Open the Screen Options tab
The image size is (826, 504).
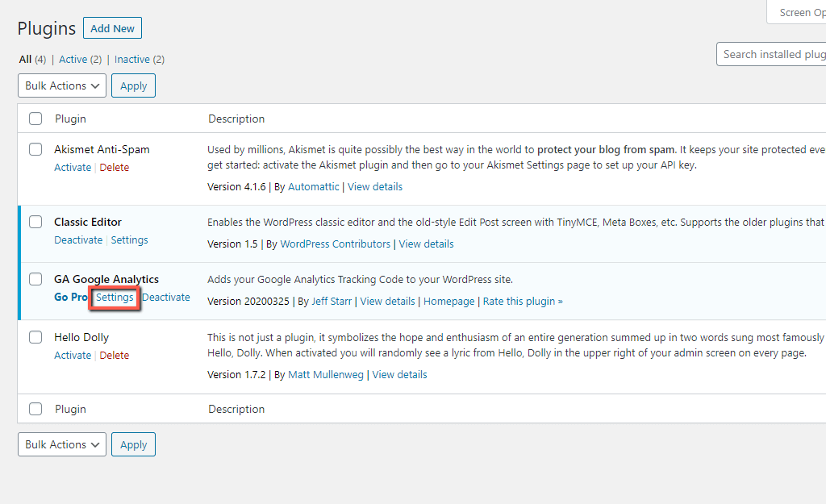pyautogui.click(x=796, y=12)
